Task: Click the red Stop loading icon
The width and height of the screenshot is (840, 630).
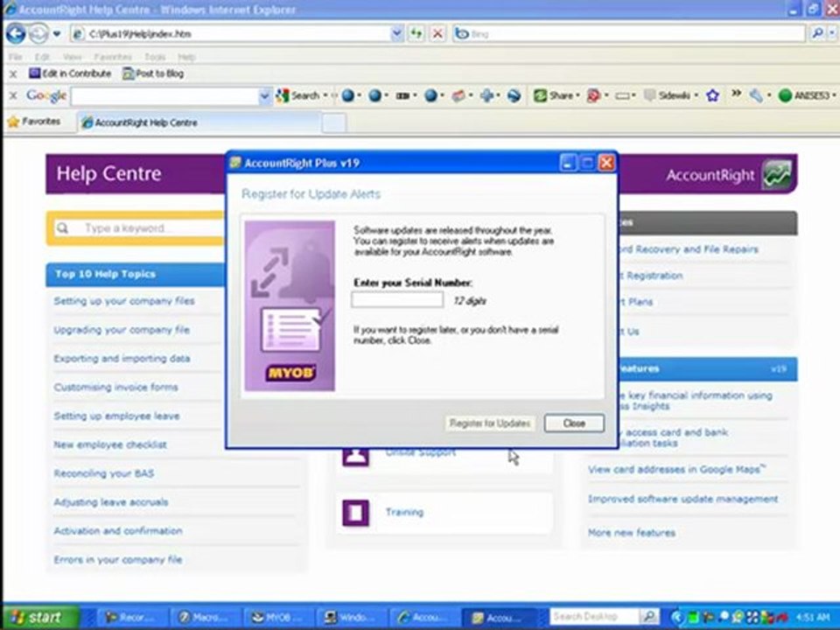Action: 437,34
